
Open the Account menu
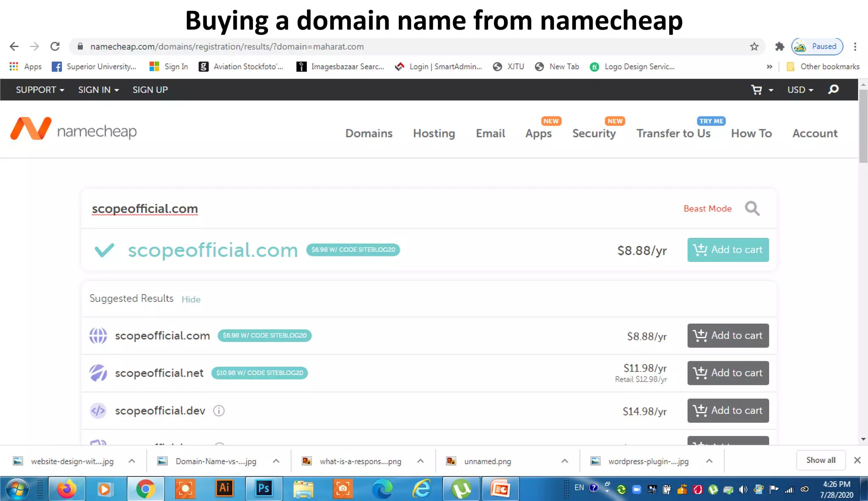[x=815, y=134]
